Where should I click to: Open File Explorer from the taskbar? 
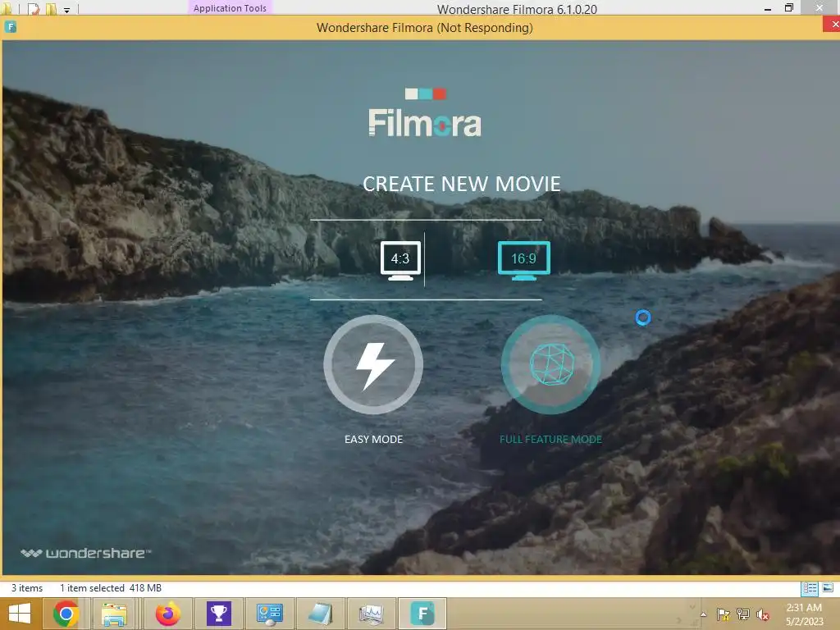click(x=114, y=614)
